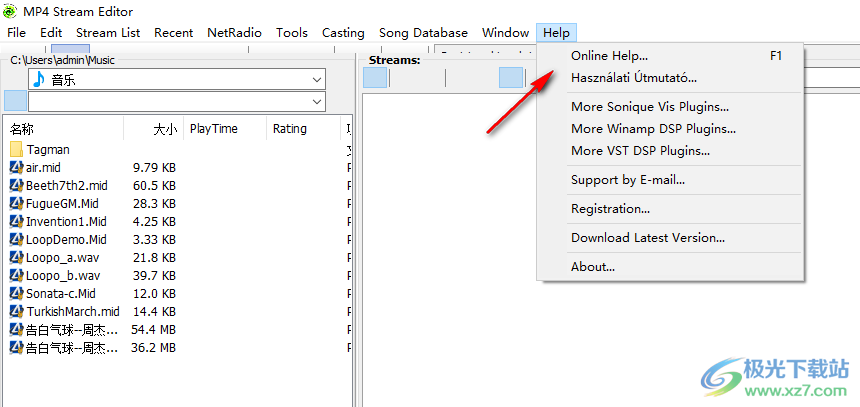Select the Beeth7th2.mid file name

point(67,185)
